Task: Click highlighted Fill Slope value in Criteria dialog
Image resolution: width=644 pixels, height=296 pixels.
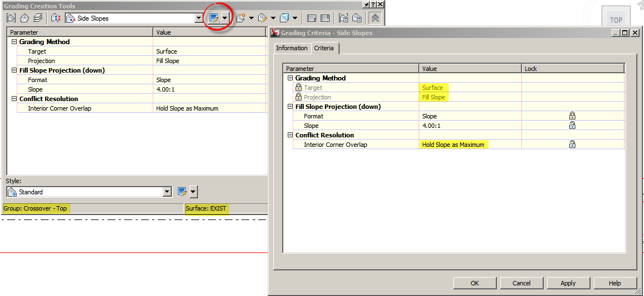Action: click(434, 97)
